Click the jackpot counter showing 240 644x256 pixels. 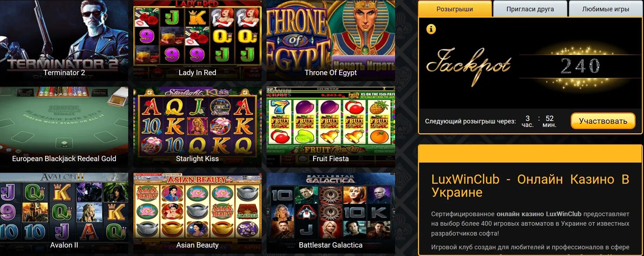coord(580,66)
